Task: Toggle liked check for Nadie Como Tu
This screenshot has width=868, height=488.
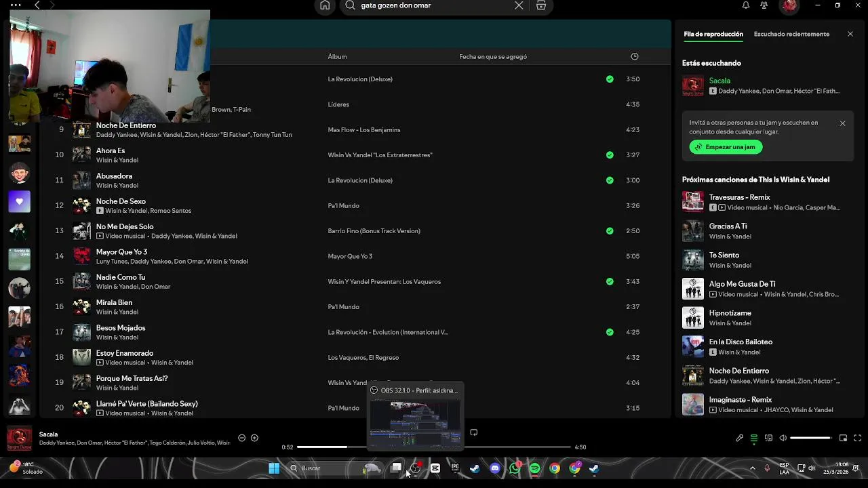Action: [610, 281]
